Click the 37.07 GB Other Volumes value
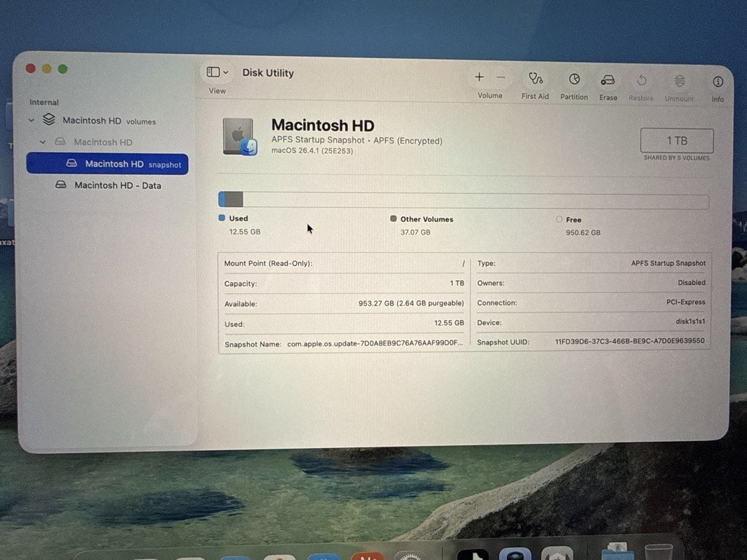Viewport: 747px width, 560px height. (416, 232)
